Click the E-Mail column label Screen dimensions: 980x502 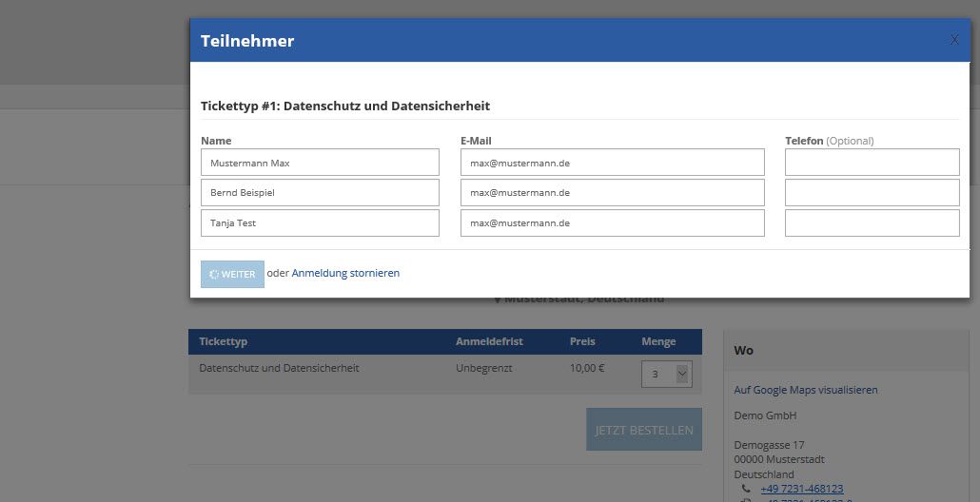476,141
